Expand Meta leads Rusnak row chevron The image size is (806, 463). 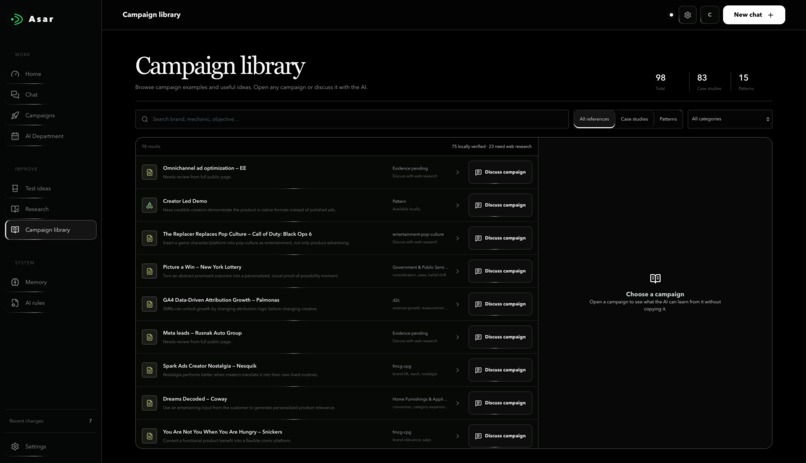[x=457, y=337]
